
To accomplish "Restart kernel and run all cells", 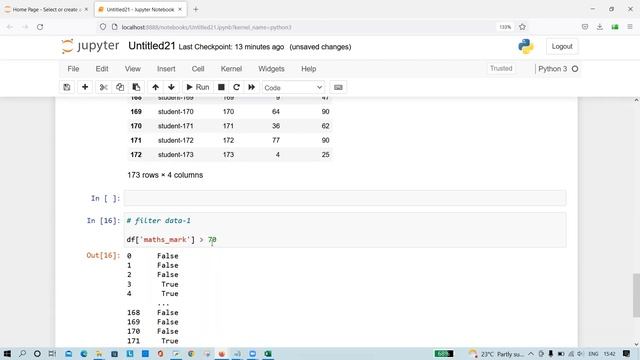I will point(251,87).
